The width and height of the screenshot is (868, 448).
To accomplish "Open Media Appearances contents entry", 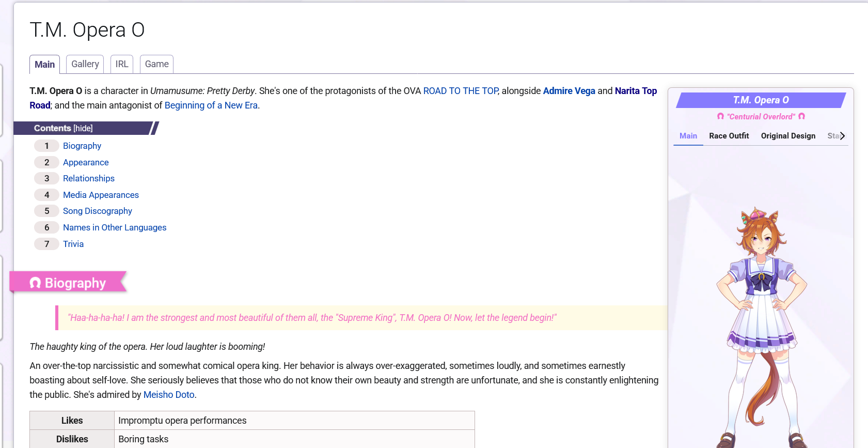I will (x=101, y=195).
